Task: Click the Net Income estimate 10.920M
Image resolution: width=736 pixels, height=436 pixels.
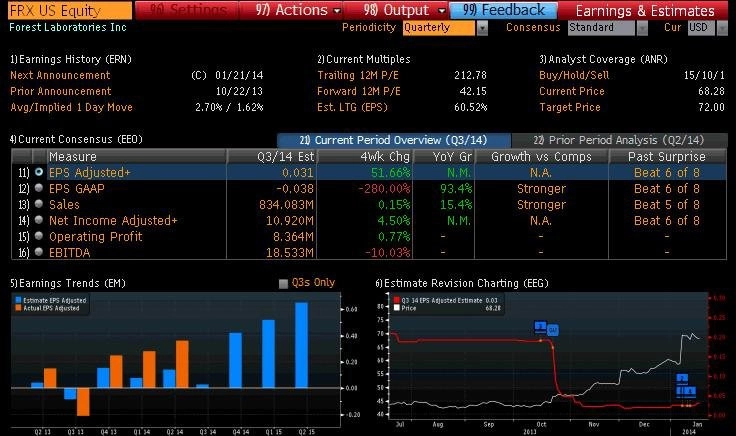Action: 290,221
